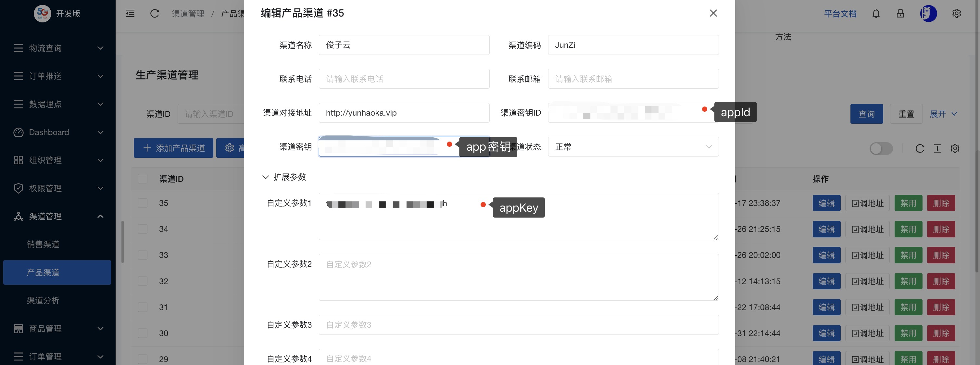Toggle the switch next to the table refresh icon
Image resolution: width=980 pixels, height=365 pixels.
881,149
